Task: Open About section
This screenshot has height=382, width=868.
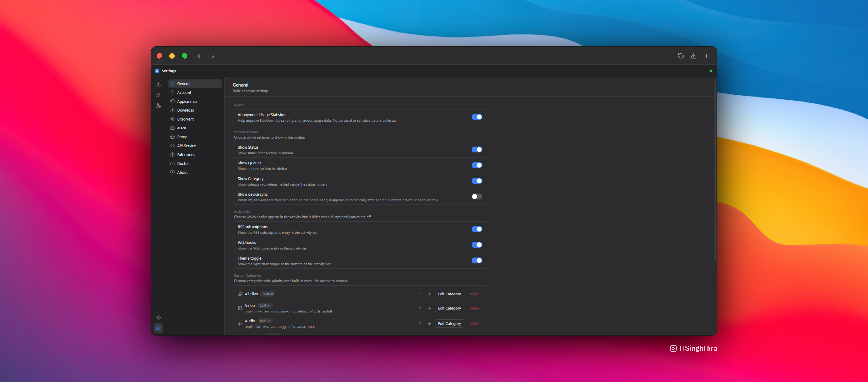Action: pyautogui.click(x=194, y=172)
